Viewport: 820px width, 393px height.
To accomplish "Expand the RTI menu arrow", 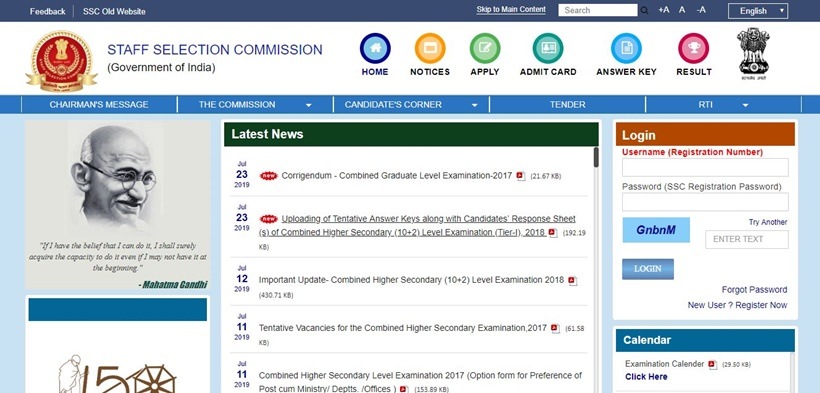I will [x=745, y=105].
